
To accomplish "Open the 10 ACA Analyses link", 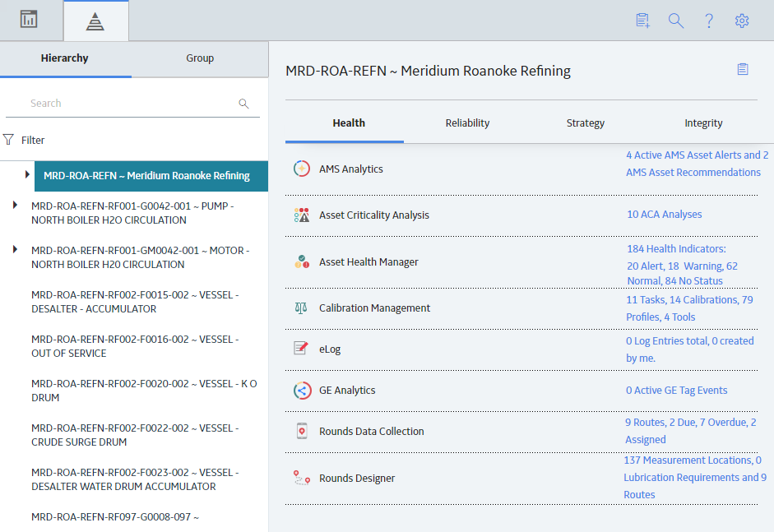I will (665, 214).
